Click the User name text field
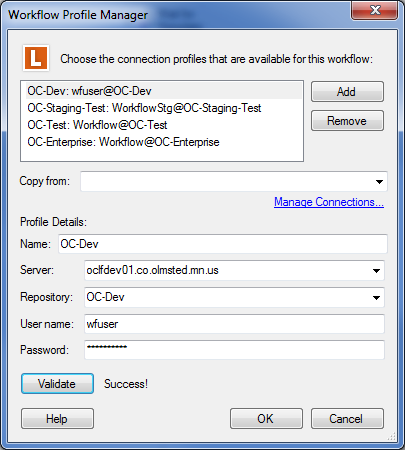 pos(234,324)
